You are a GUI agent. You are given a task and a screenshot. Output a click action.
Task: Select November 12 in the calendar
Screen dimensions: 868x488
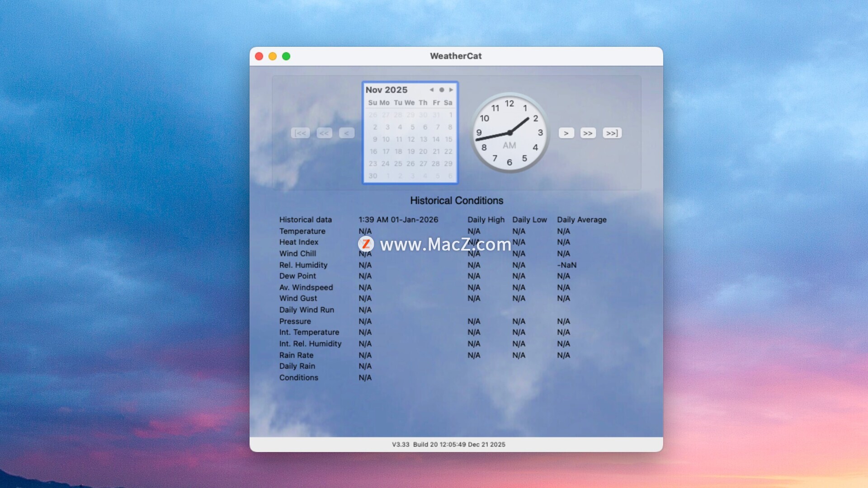pos(411,139)
